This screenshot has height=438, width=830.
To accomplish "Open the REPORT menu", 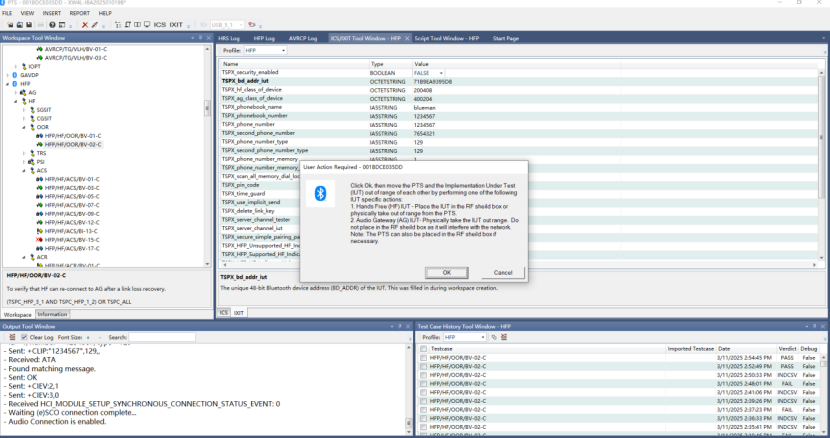I will 79,13.
